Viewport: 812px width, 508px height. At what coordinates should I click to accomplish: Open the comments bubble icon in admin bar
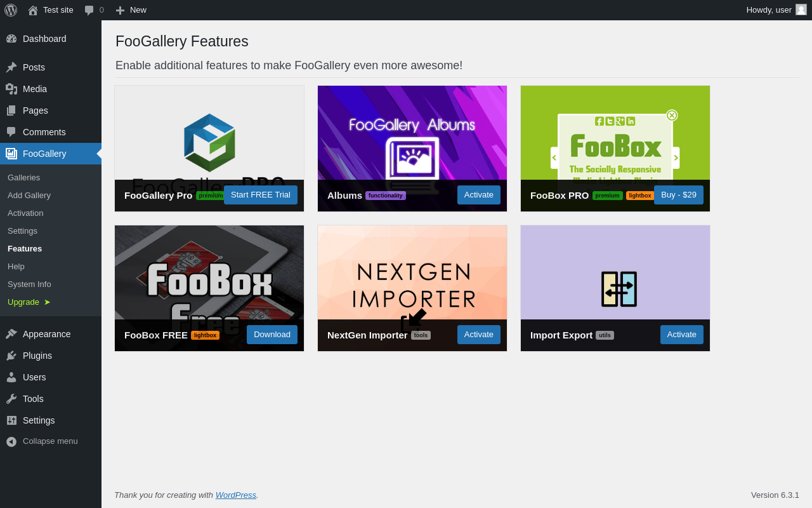click(x=89, y=10)
